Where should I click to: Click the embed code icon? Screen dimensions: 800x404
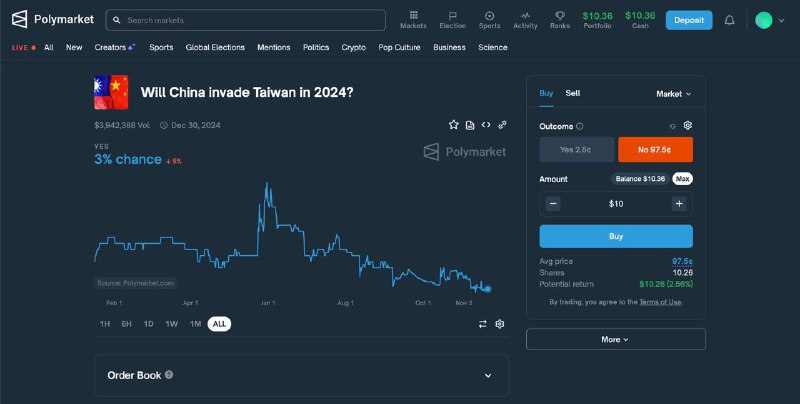486,124
